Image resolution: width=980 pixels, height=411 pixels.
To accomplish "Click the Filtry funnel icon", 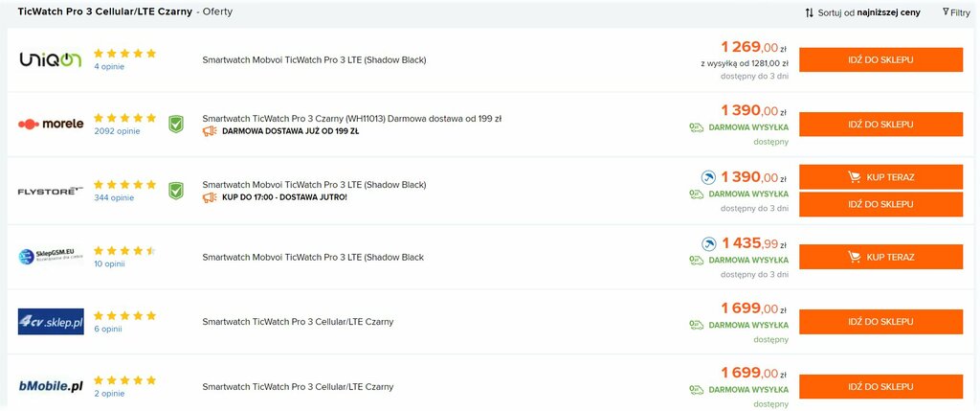I will tap(946, 11).
